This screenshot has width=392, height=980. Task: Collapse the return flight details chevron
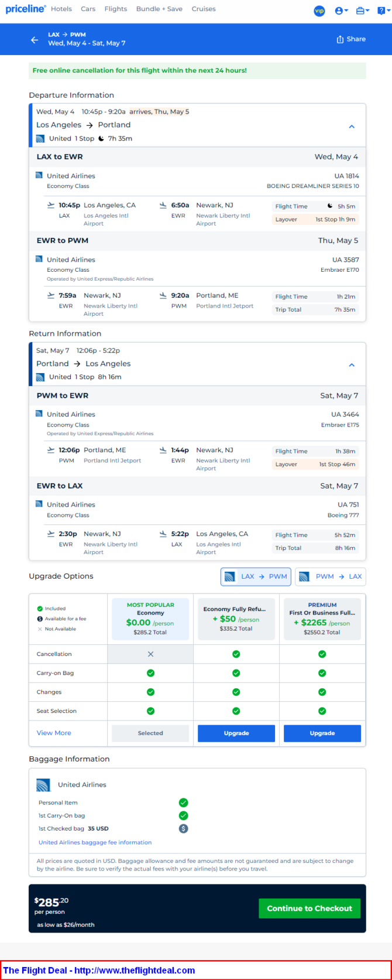[x=352, y=365]
